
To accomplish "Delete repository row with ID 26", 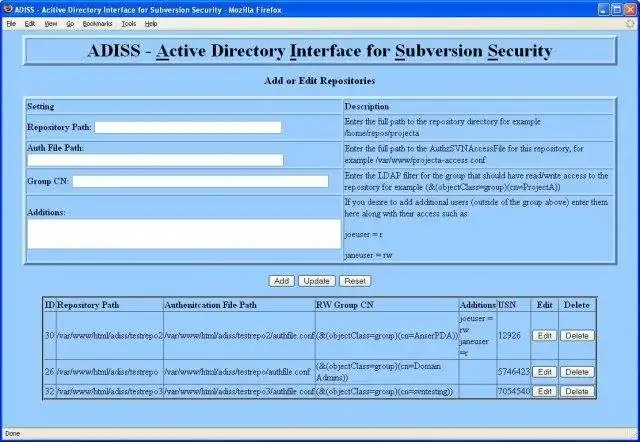I will [577, 372].
